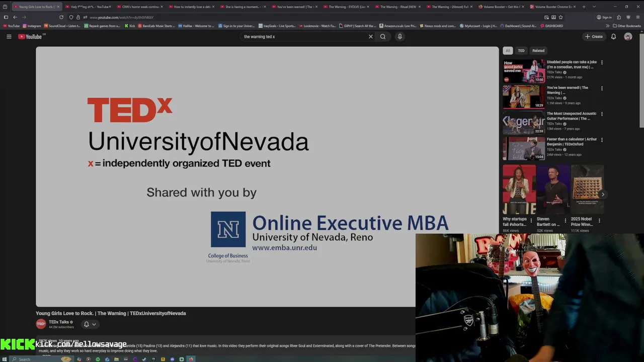This screenshot has width=644, height=362.
Task: Open the Other Bookmarks folder
Action: point(627,26)
